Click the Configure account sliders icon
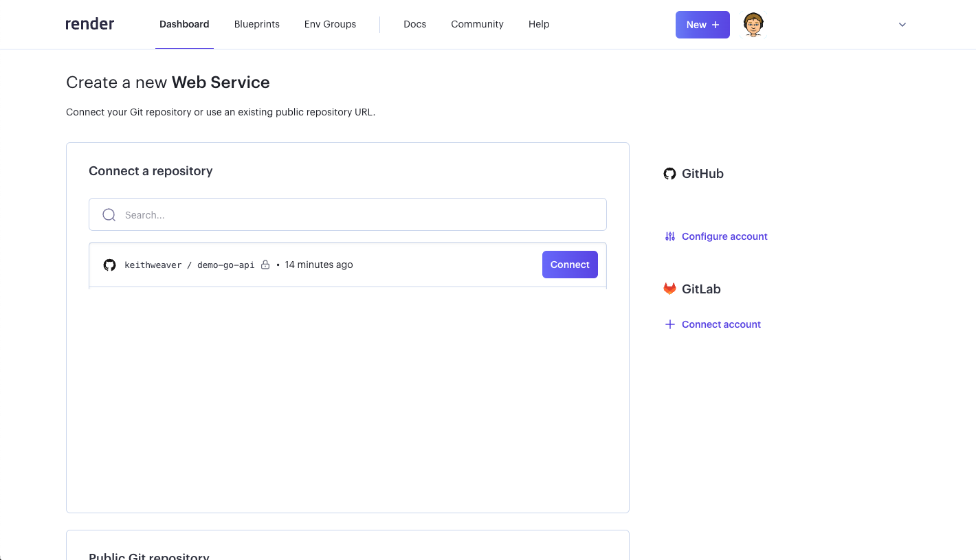The width and height of the screenshot is (976, 560). tap(669, 236)
